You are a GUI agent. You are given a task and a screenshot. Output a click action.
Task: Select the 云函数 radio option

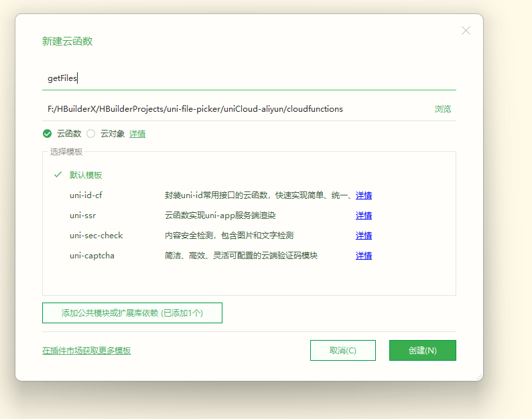[48, 134]
